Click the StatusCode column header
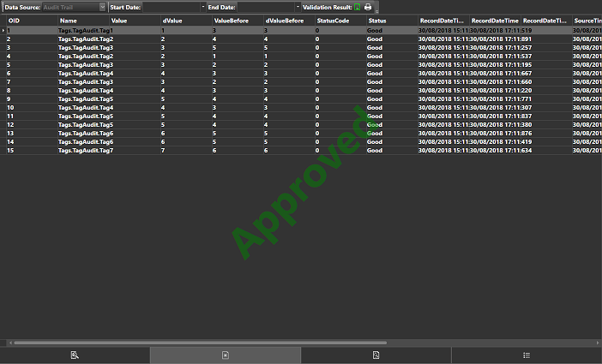 pos(339,20)
